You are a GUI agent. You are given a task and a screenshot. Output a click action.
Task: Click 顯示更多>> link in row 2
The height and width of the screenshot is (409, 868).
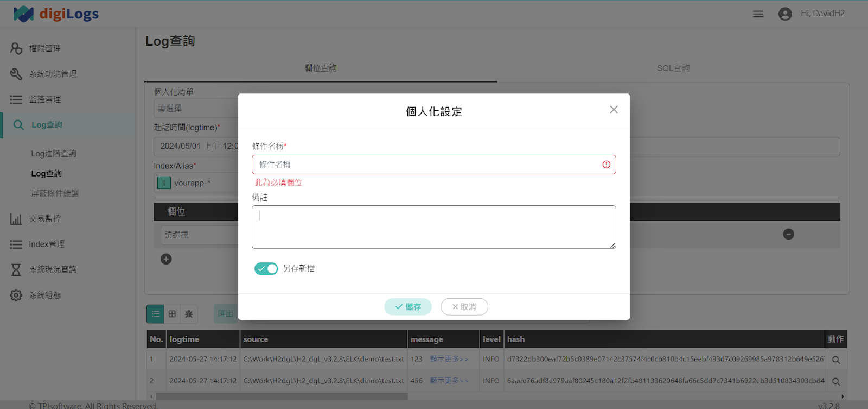(x=449, y=381)
